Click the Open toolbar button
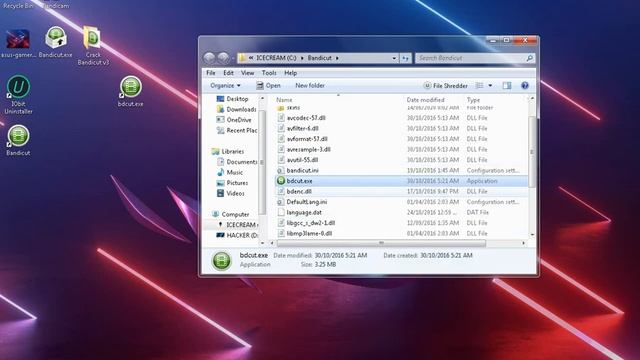 click(x=268, y=86)
